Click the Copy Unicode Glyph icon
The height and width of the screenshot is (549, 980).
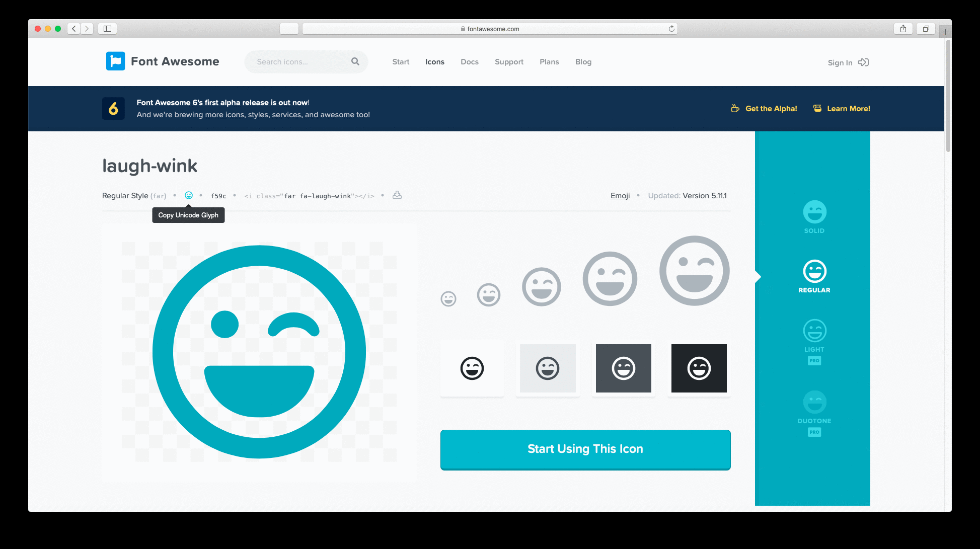(188, 195)
